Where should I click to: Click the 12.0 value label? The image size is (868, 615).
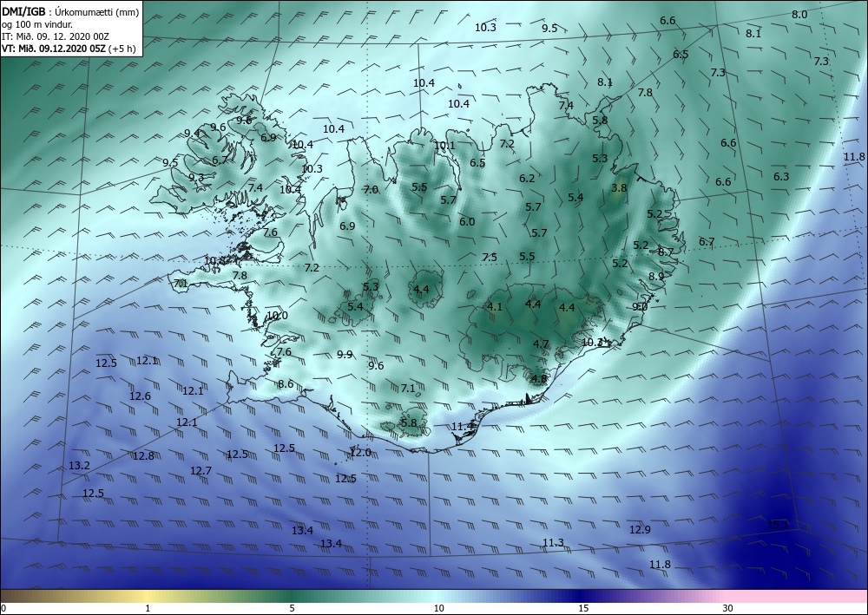tap(360, 453)
